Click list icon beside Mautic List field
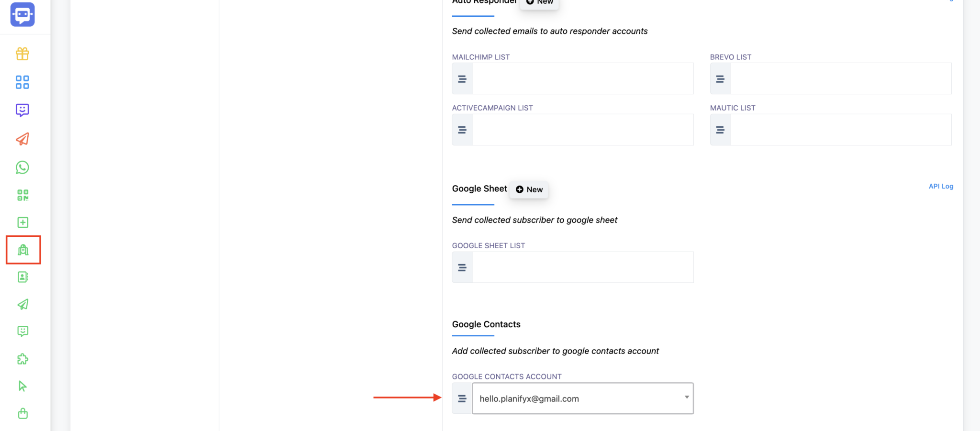Viewport: 980px width, 431px height. click(x=720, y=130)
